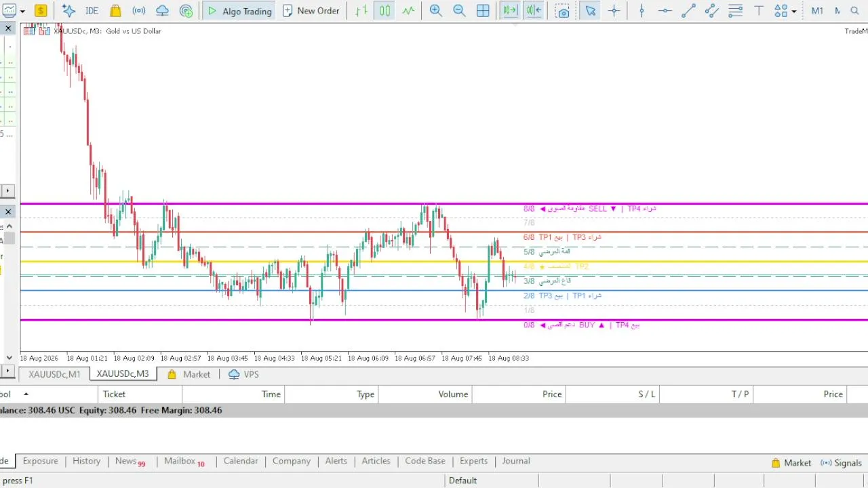Open the Alerts toolbox tab
Viewport: 868px width, 488px height.
(x=336, y=461)
